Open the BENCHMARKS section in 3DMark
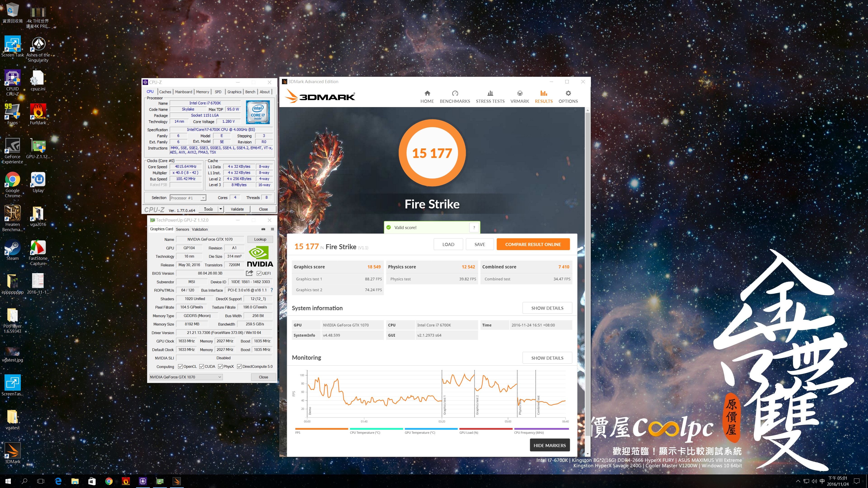The height and width of the screenshot is (488, 868). [x=455, y=97]
